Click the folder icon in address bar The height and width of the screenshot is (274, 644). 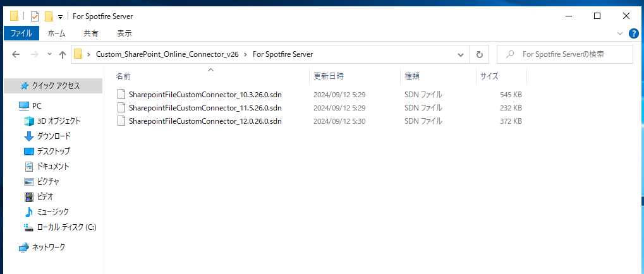click(78, 54)
